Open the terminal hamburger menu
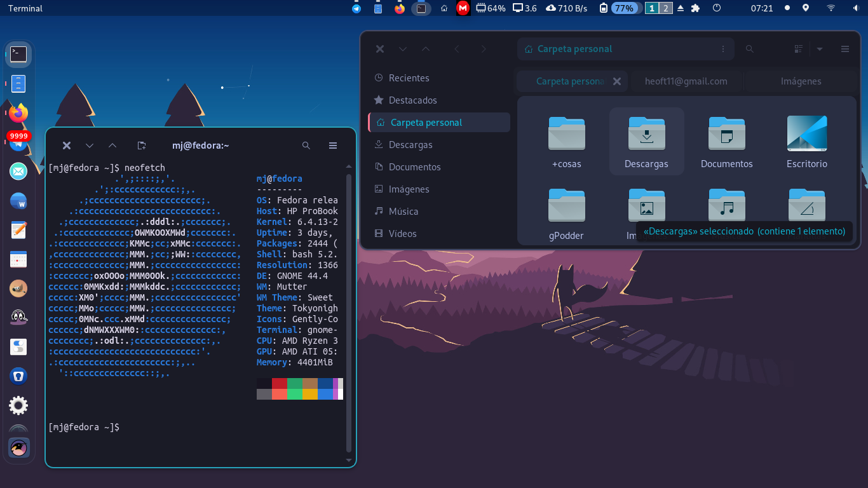The width and height of the screenshot is (868, 488). pyautogui.click(x=333, y=146)
